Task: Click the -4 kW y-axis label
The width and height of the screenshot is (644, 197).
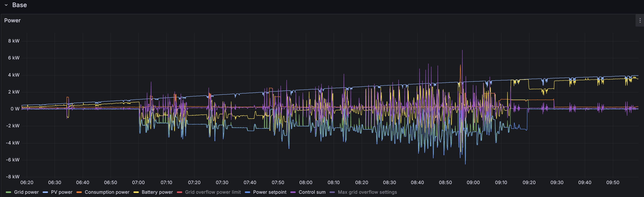Action: tap(13, 143)
